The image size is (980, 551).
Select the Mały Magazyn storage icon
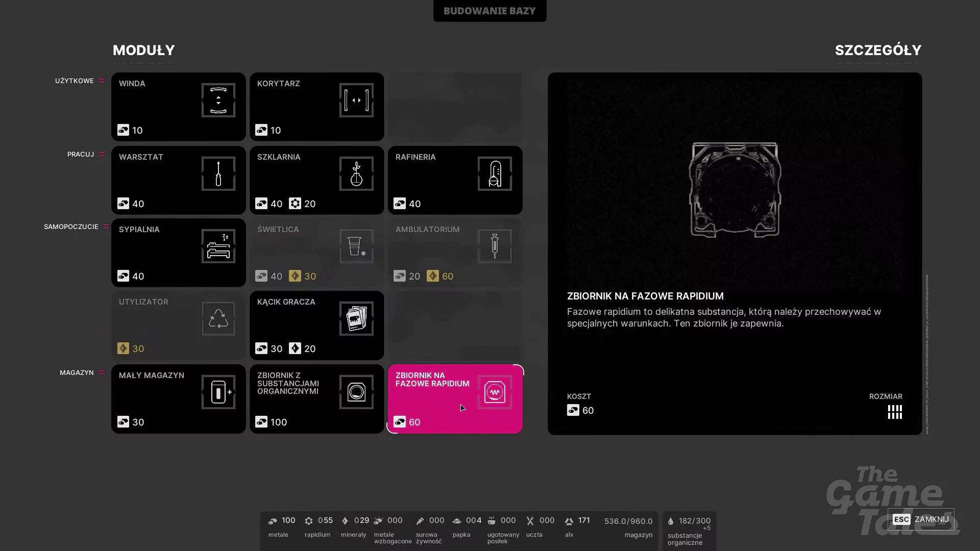[218, 392]
